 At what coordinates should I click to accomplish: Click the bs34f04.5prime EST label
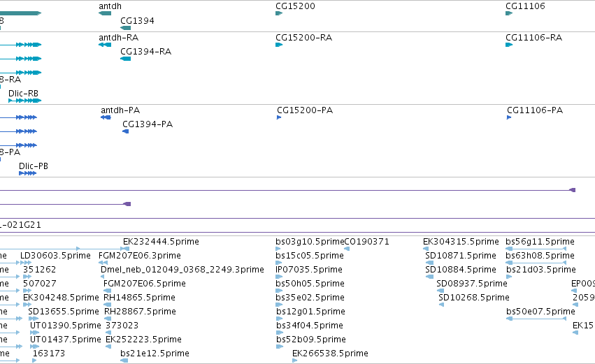[x=310, y=326]
